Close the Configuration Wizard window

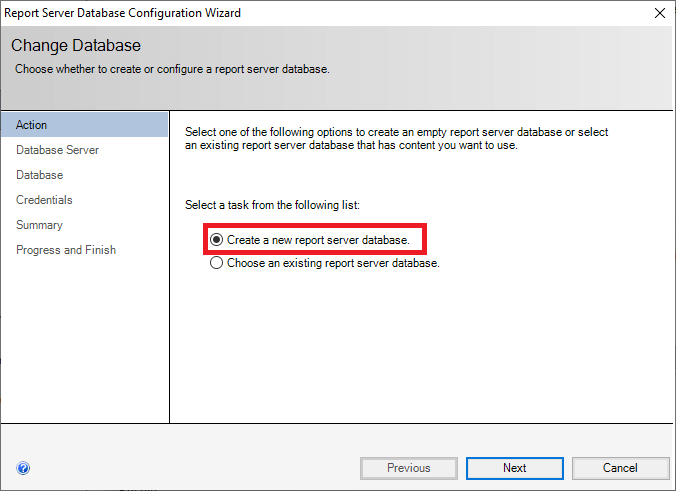click(x=660, y=13)
